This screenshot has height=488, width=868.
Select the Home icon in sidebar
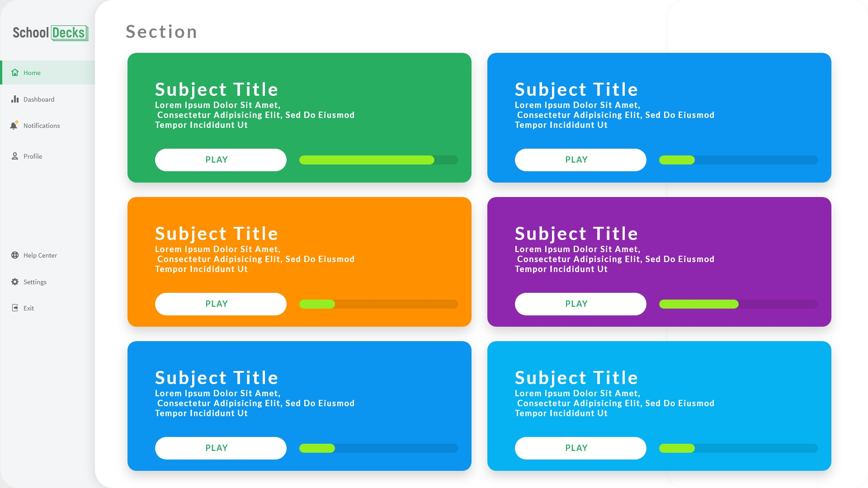pyautogui.click(x=14, y=72)
